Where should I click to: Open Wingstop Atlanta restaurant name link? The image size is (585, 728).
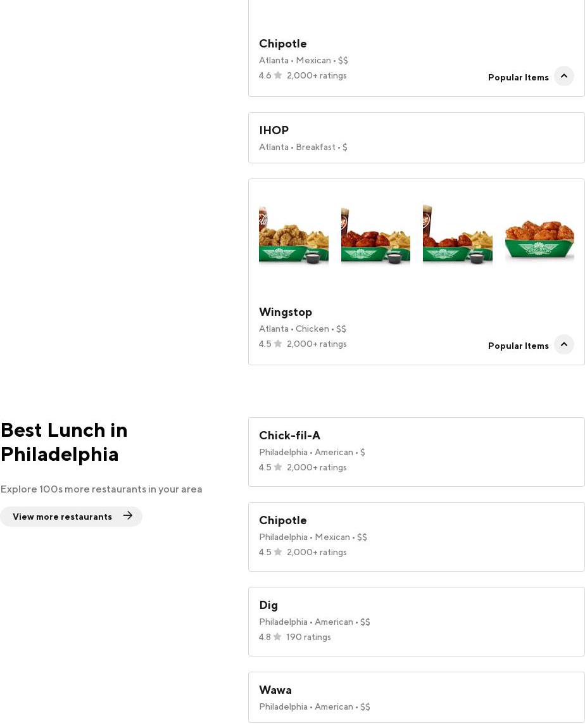[x=286, y=312]
